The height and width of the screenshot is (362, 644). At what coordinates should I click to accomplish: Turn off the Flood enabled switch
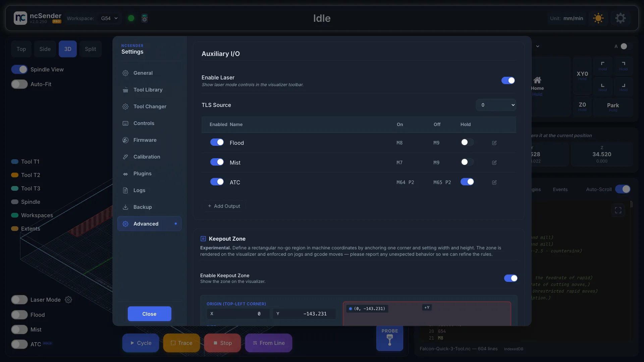point(217,142)
